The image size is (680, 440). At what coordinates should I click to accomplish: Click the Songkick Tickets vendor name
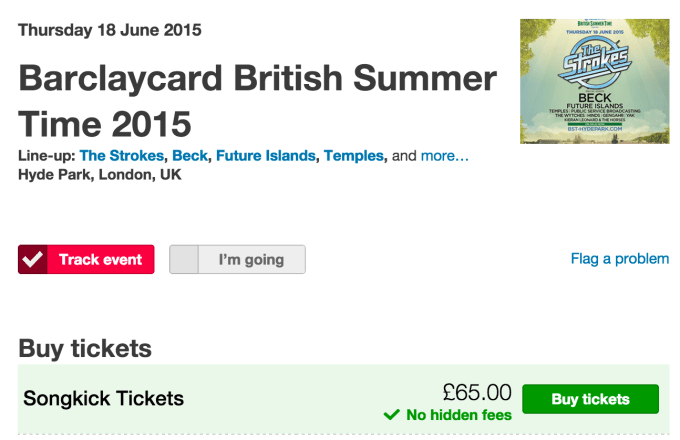104,398
